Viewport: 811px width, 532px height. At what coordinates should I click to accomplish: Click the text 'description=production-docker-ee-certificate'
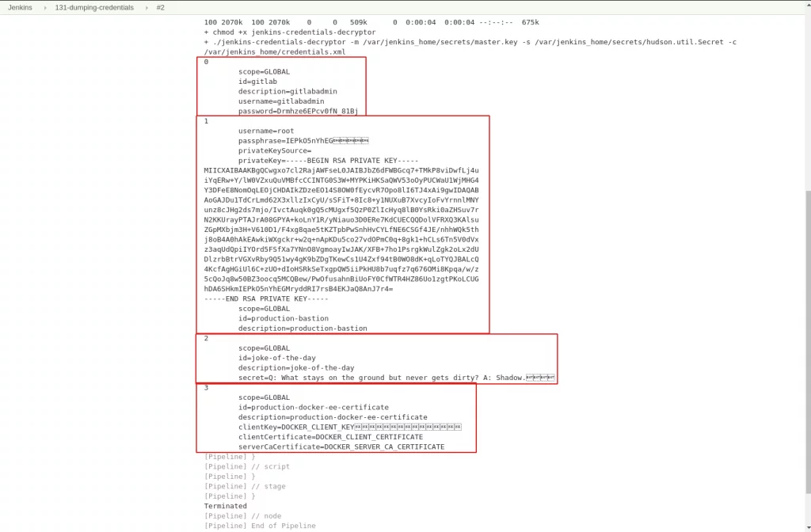[x=333, y=416]
